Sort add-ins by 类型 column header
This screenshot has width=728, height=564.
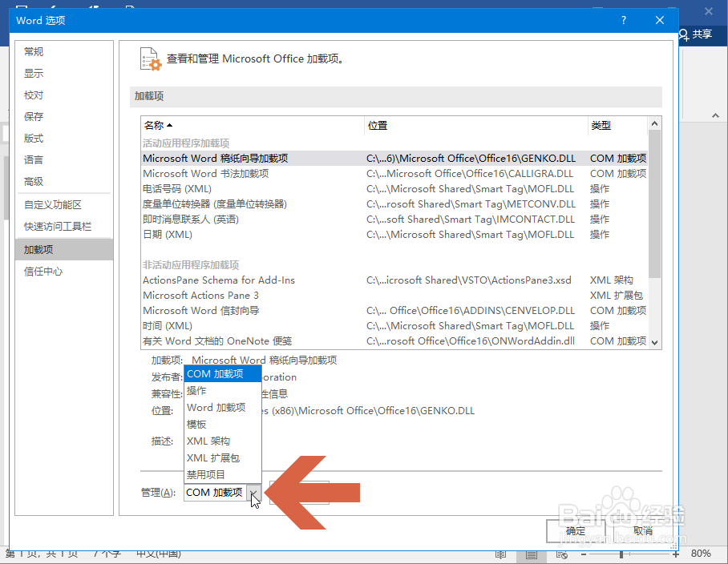click(x=617, y=125)
